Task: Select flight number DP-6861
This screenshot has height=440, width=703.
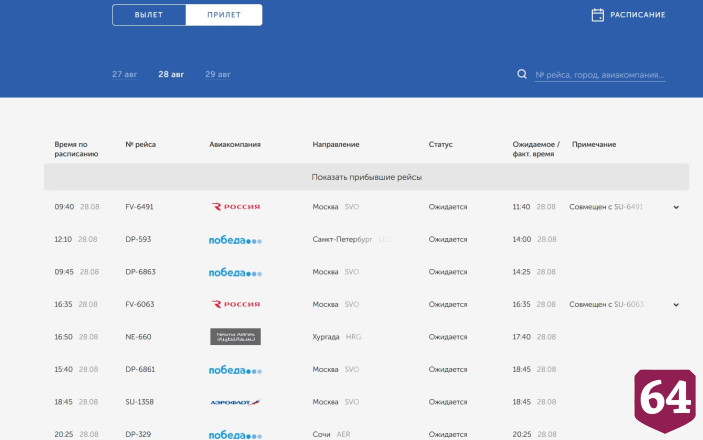Action: click(140, 369)
